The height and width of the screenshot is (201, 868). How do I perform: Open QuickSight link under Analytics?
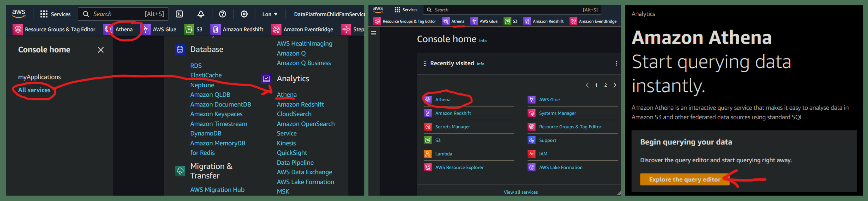(x=292, y=153)
